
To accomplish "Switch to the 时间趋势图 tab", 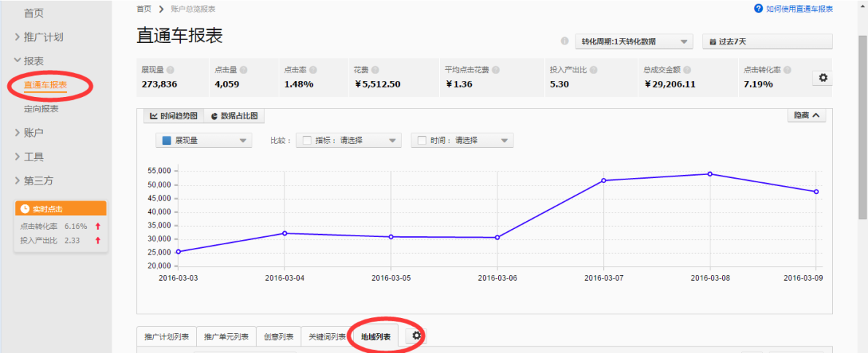I will 174,116.
